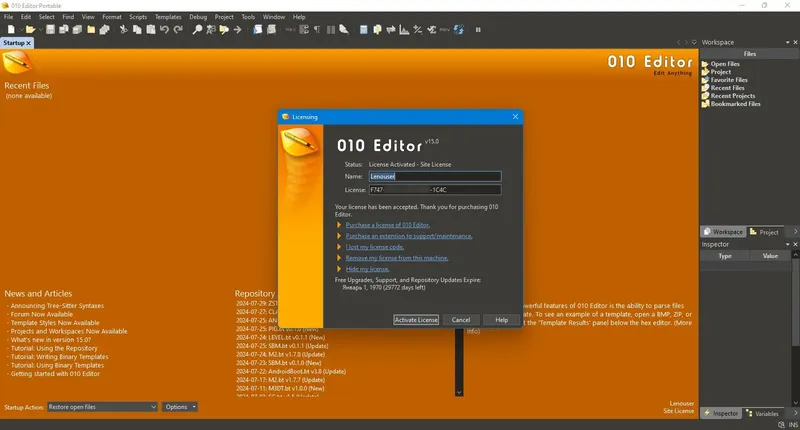Click the Run Script toolbar icon
800x430 pixels.
click(258, 30)
